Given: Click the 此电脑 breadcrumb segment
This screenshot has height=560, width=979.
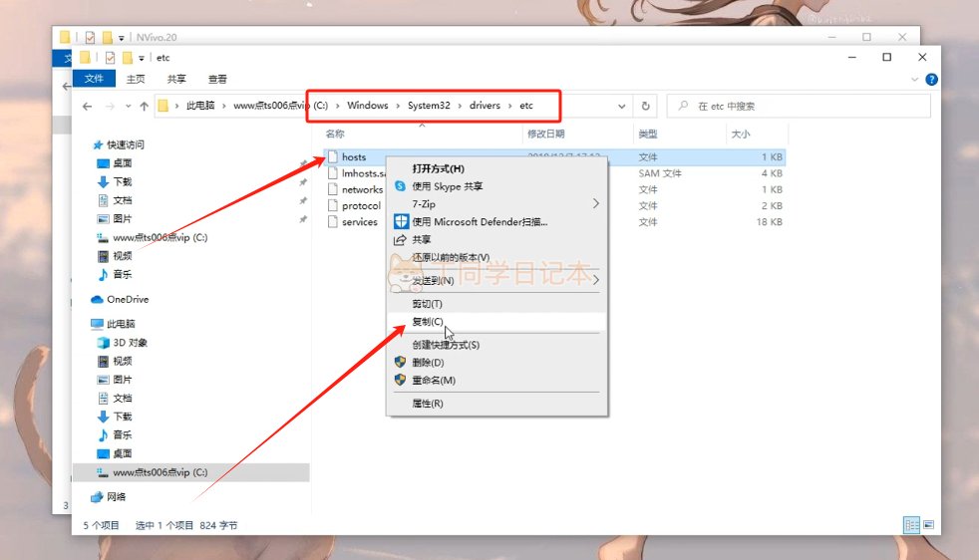Looking at the screenshot, I should tap(200, 106).
